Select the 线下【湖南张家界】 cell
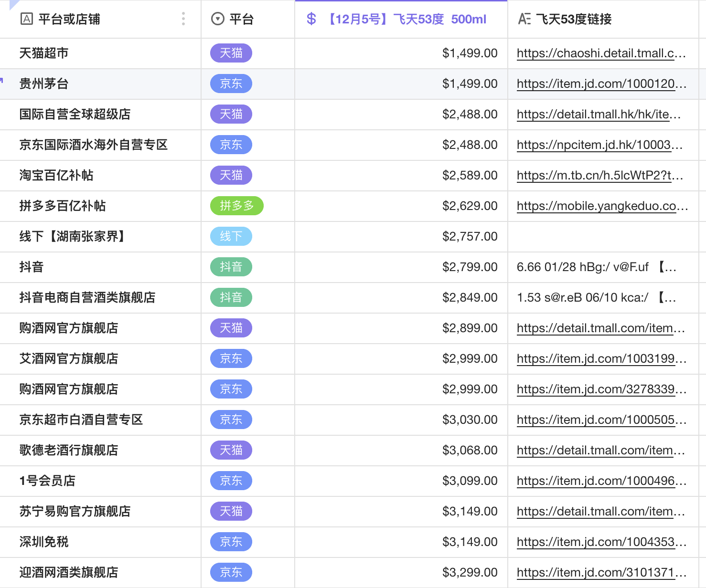The image size is (706, 588). 100,237
